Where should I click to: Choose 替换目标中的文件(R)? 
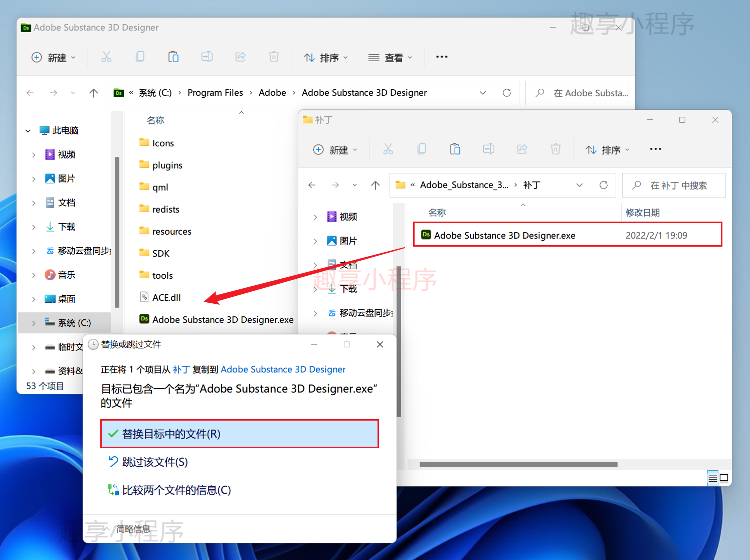click(240, 434)
